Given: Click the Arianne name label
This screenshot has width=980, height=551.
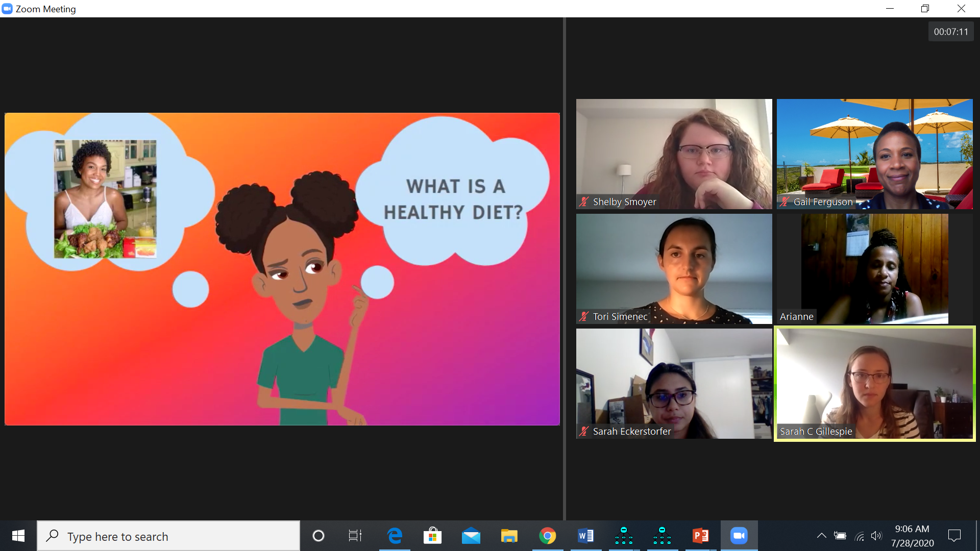Looking at the screenshot, I should [x=796, y=317].
